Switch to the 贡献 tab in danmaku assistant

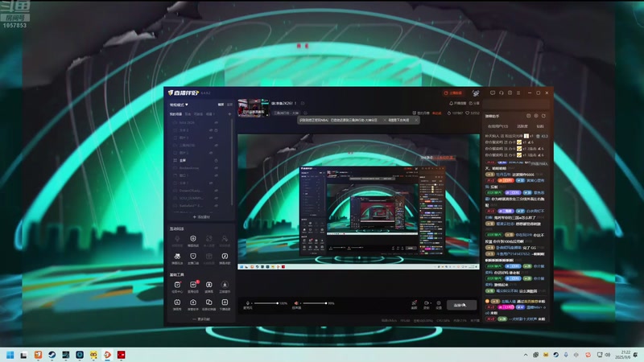[540, 126]
